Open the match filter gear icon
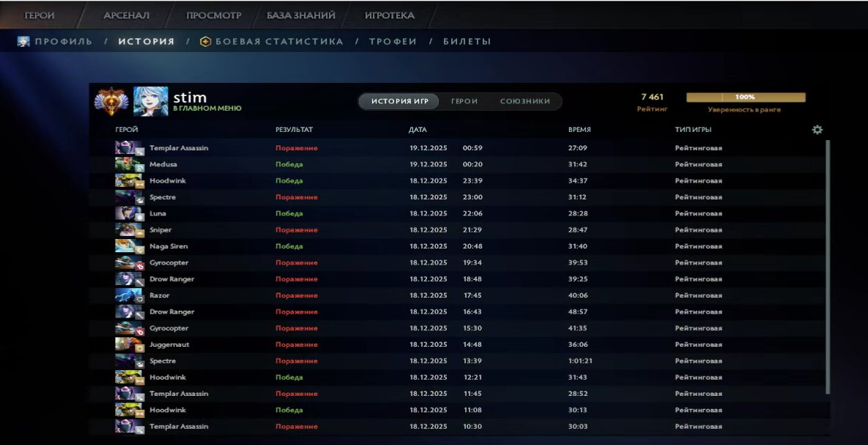The height and width of the screenshot is (445, 868). [x=818, y=128]
